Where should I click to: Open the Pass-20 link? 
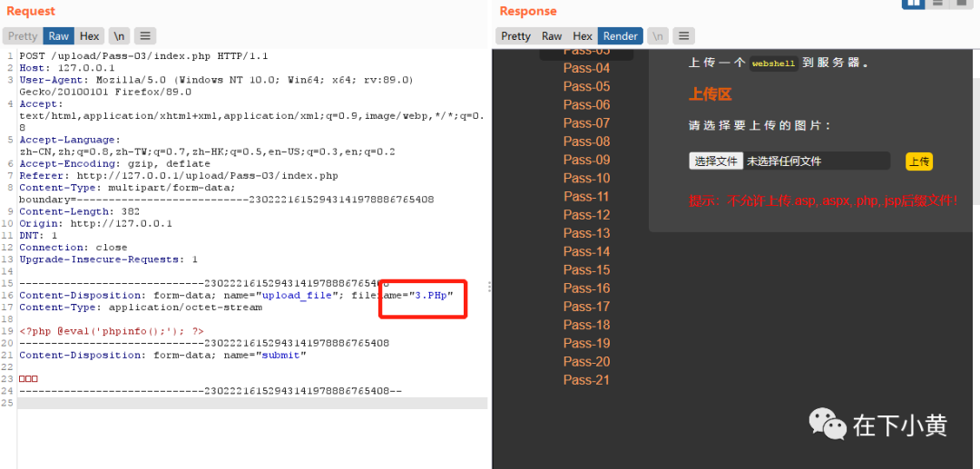[x=586, y=362]
